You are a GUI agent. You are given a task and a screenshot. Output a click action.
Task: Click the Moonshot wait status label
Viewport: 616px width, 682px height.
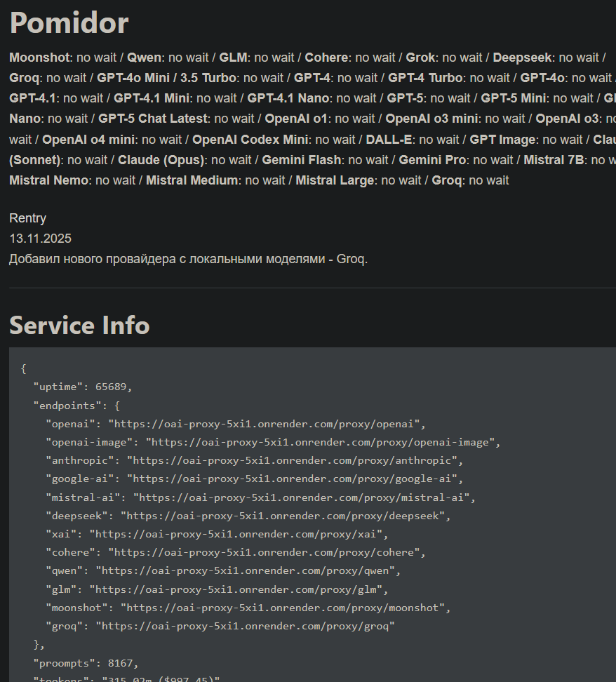click(39, 58)
